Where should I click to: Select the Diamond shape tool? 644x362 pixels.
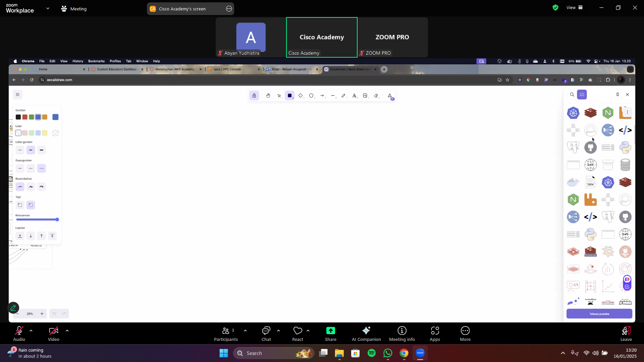[x=300, y=96]
